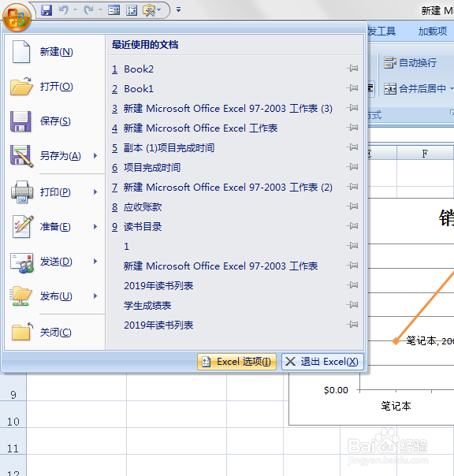Click the Redo arrow in quick access toolbar

(89, 10)
